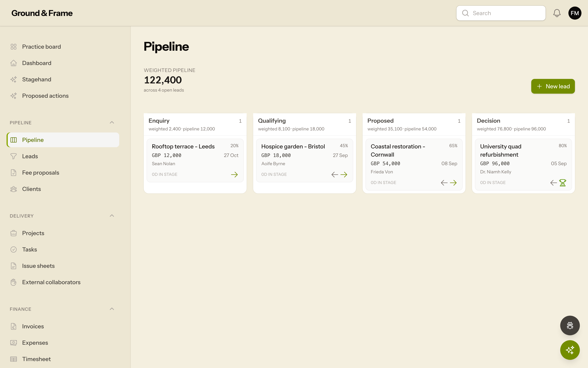Click the Enquiry column header
This screenshot has height=368, width=588.
pos(195,124)
